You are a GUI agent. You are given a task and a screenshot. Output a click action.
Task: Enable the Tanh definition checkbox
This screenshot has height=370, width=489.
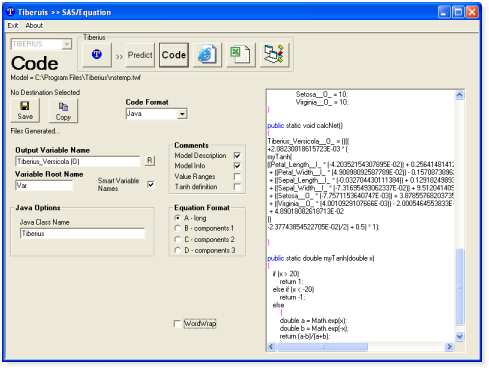point(237,187)
